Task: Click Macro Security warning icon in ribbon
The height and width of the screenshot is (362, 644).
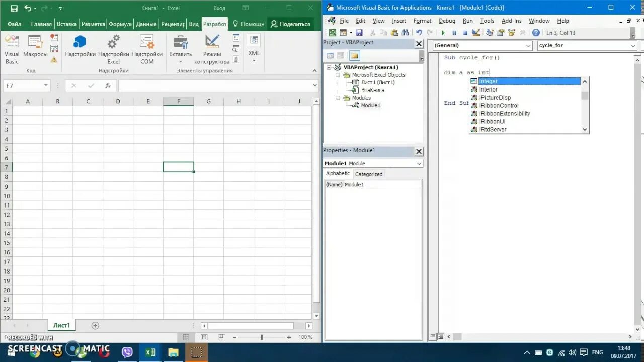Action: tap(54, 59)
